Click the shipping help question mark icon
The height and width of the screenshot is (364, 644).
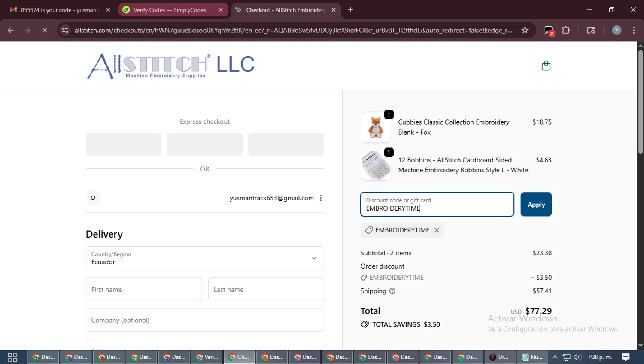pos(392,291)
